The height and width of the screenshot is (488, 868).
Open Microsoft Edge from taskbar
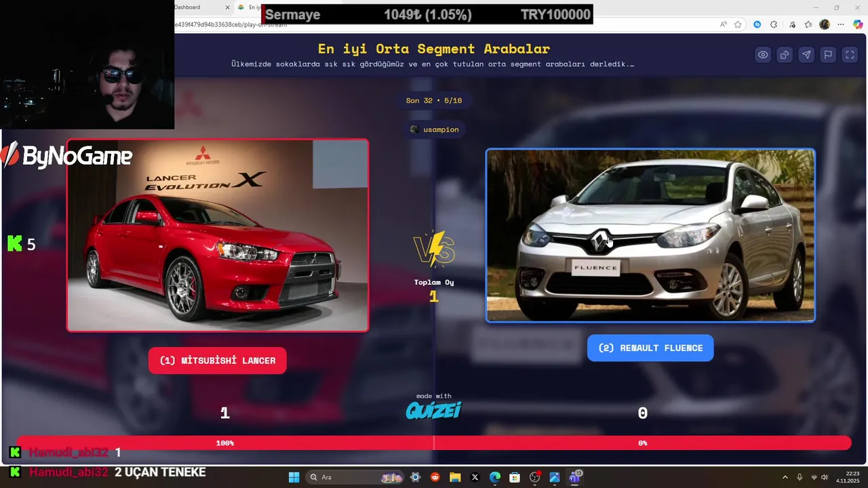point(495,477)
